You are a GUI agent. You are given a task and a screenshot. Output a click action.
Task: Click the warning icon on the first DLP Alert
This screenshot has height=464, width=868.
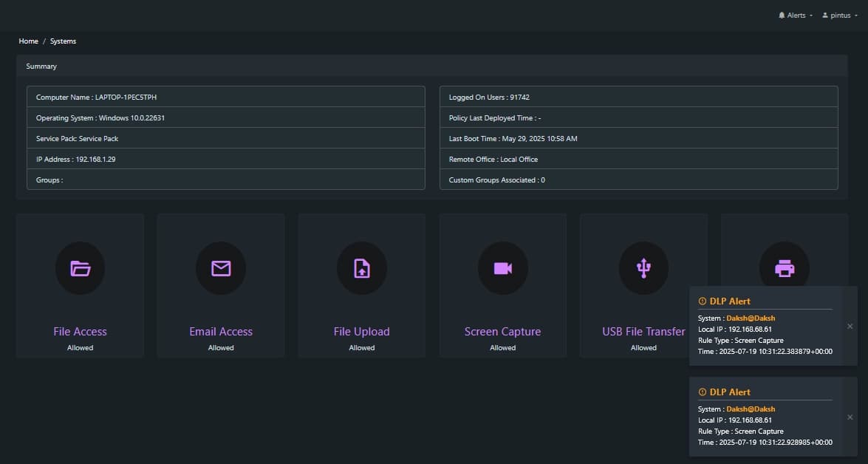tap(701, 301)
